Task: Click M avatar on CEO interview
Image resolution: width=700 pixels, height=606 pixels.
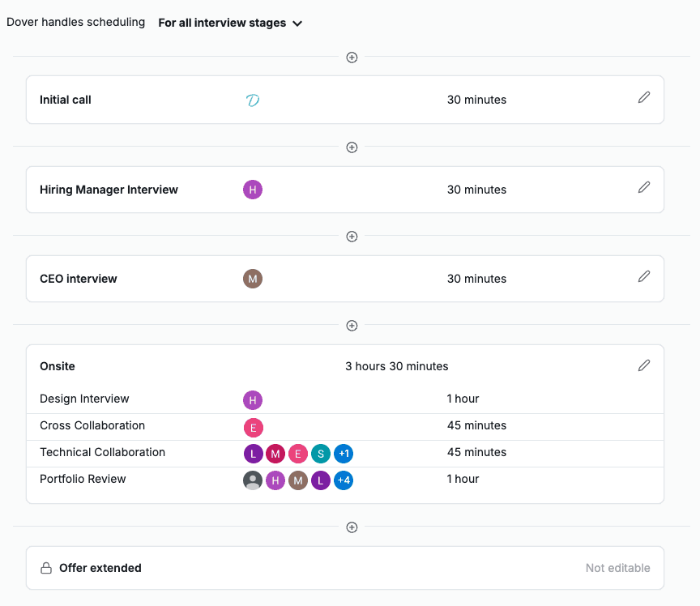Action: (x=253, y=279)
